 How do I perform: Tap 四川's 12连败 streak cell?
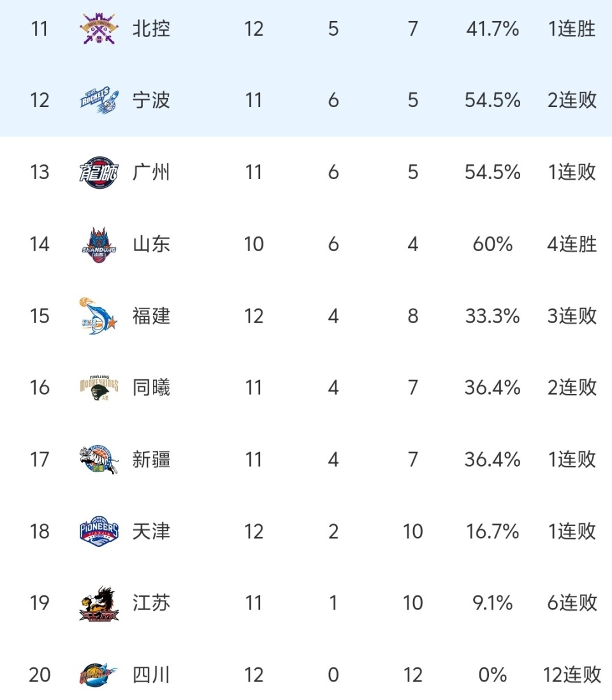[572, 674]
